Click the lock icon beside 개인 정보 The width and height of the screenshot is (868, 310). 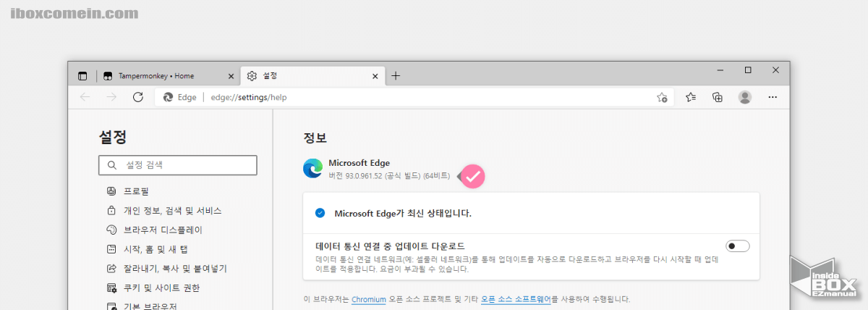click(111, 211)
